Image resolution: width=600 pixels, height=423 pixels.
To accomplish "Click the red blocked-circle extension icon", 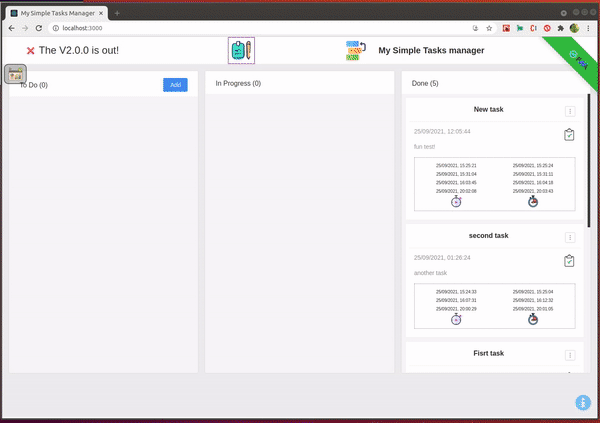I will [x=547, y=28].
